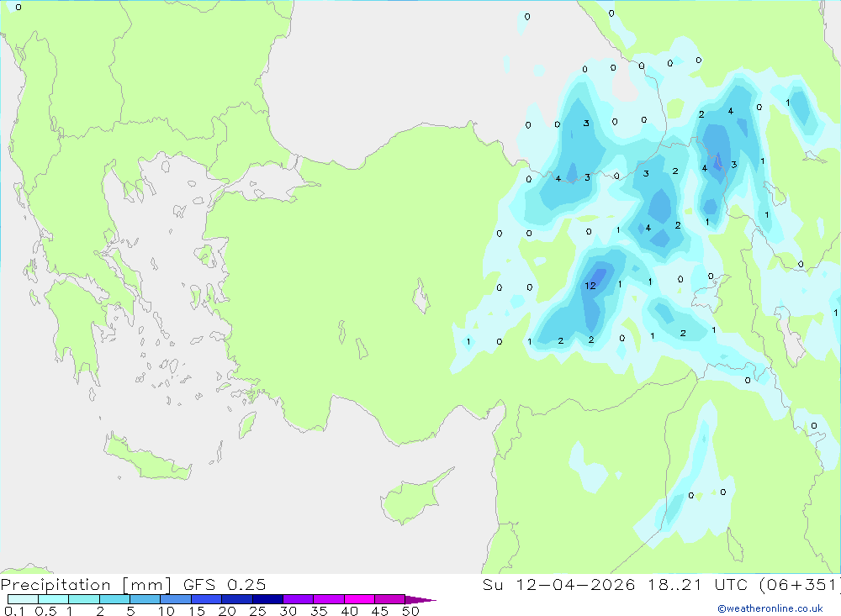
Task: Click the '30' legend label
Action: pyautogui.click(x=288, y=611)
